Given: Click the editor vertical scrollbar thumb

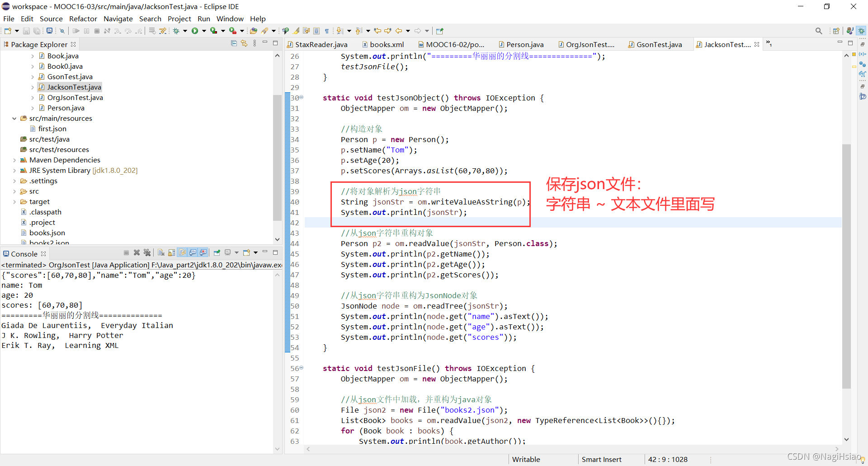Looking at the screenshot, I should 846,266.
